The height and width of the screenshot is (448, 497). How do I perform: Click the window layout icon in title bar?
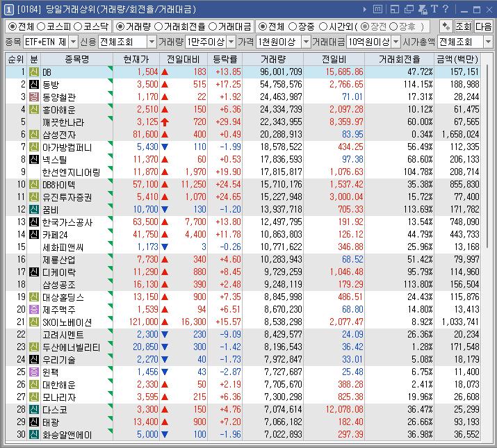[395, 10]
